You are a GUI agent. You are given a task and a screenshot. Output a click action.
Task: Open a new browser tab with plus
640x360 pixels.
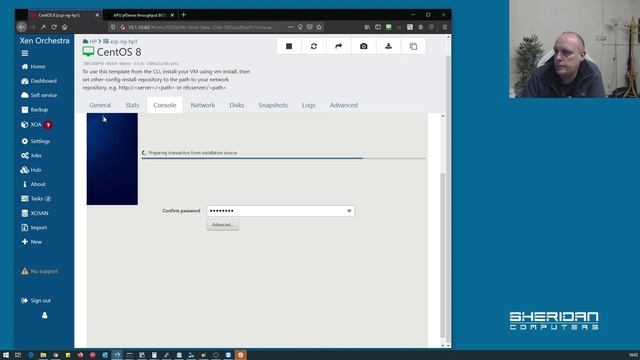point(184,15)
